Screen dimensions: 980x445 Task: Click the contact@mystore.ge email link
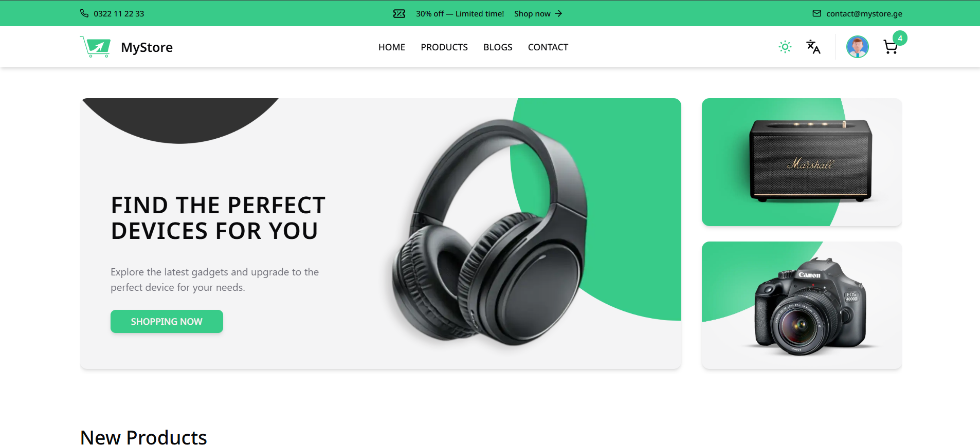(x=864, y=14)
